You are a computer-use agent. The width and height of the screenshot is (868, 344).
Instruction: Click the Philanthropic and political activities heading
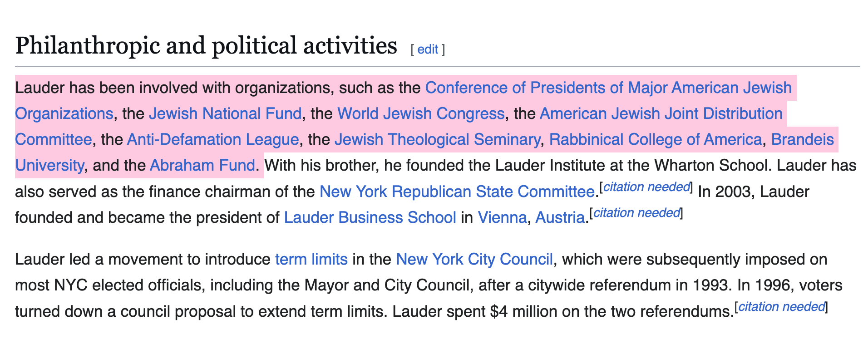click(x=206, y=46)
